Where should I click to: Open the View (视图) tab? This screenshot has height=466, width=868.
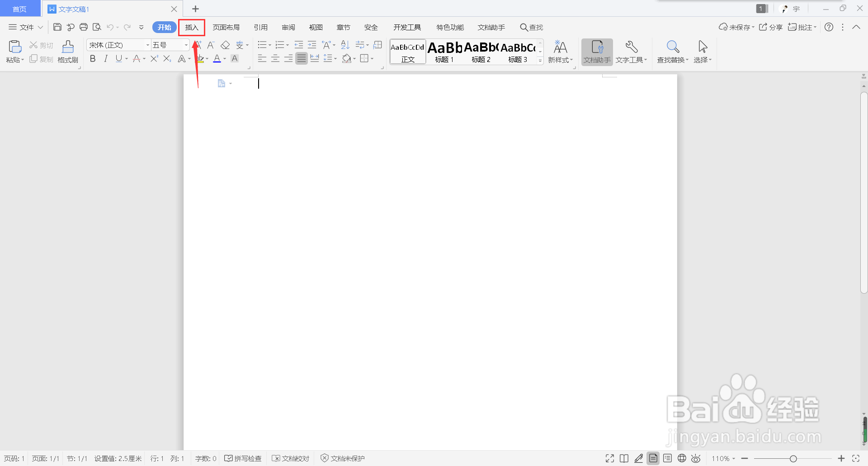[x=316, y=27]
